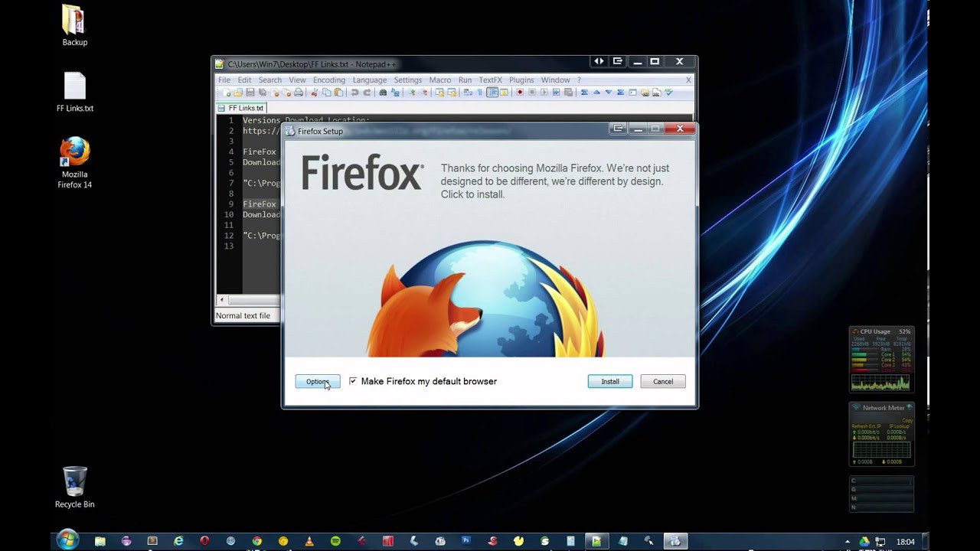Open the Settings menu in Notepad++
Viewport: 980px width, 551px height.
pyautogui.click(x=408, y=80)
